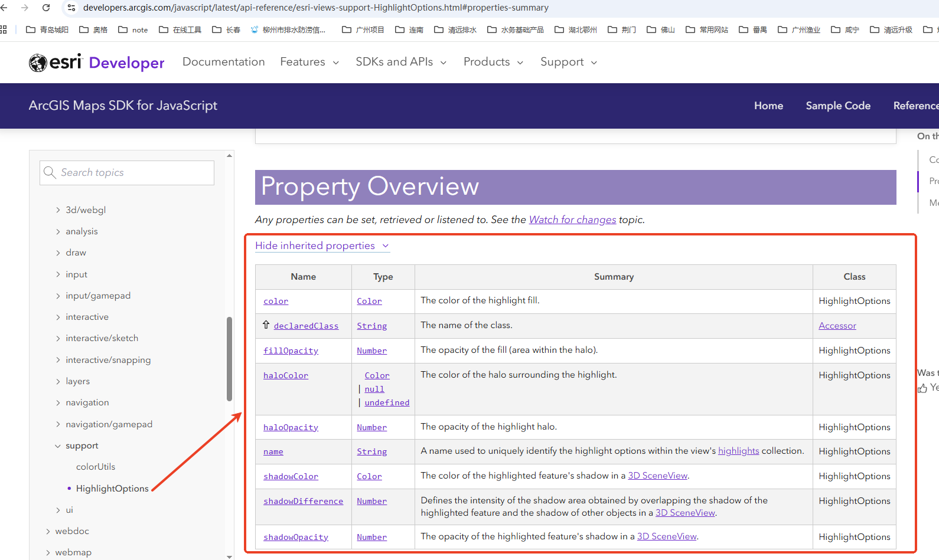
Task: Open the shadowDifference property link
Action: tap(303, 501)
